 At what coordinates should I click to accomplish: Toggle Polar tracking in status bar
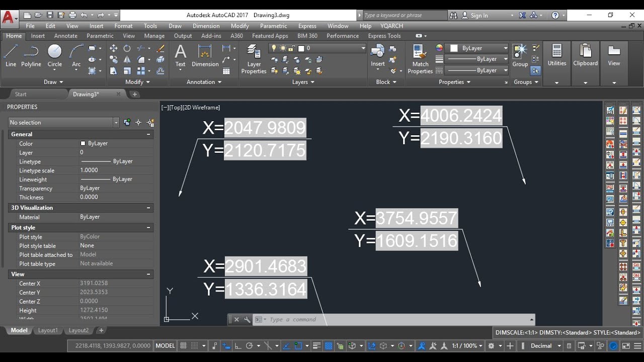pos(249,346)
